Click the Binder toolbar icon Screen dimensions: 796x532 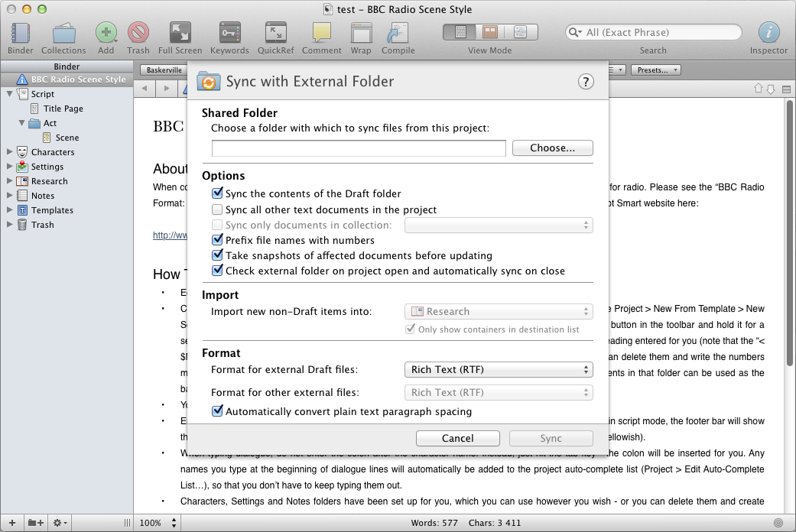[x=21, y=33]
